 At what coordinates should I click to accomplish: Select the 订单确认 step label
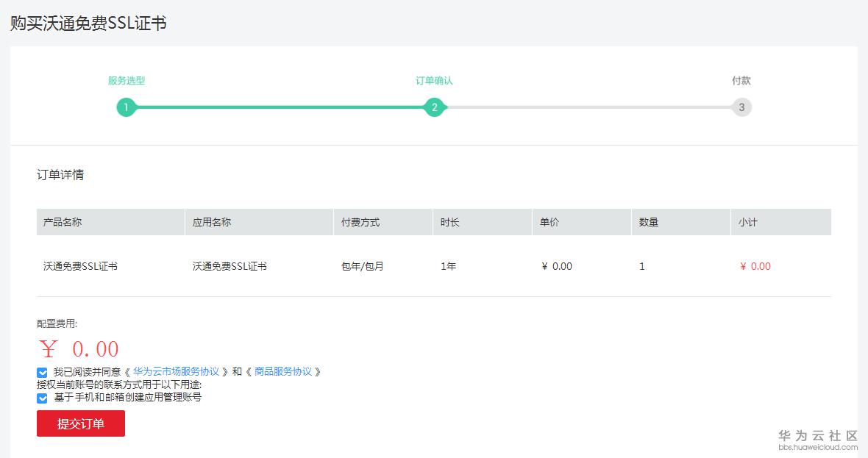[435, 81]
